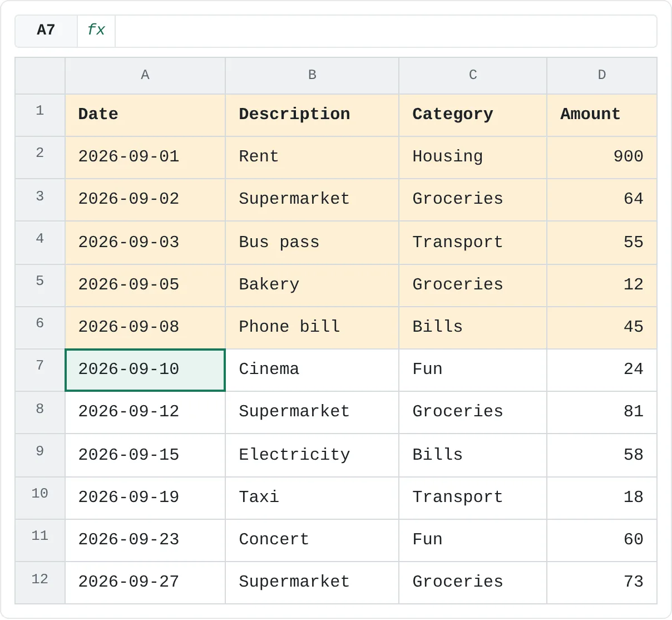Click the 'Date' header cell
672x620 pixels.
(145, 115)
